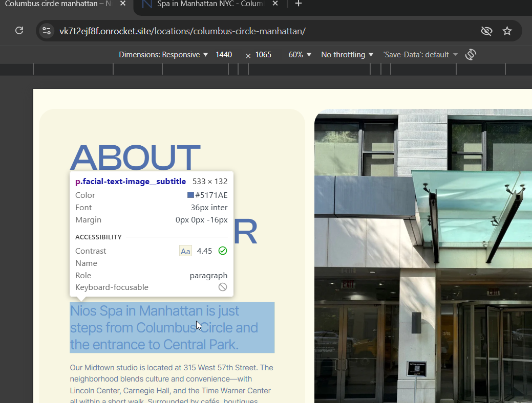532x403 pixels.
Task: Expand the 60% zoom dropdown
Action: pos(300,55)
